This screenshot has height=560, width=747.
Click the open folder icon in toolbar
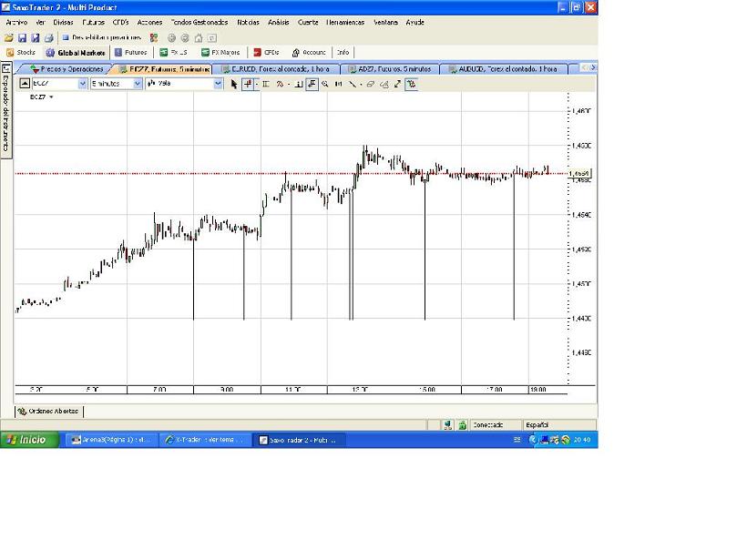click(x=8, y=37)
